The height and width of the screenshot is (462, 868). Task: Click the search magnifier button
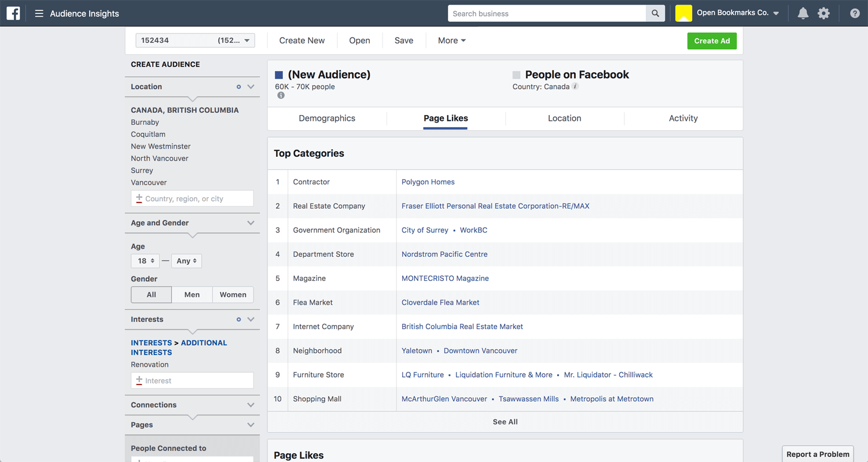655,13
